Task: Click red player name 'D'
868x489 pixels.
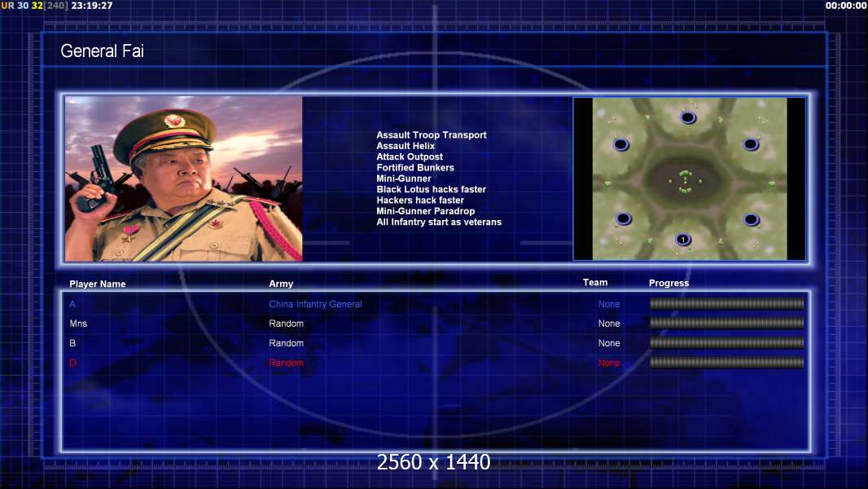Action: click(72, 363)
